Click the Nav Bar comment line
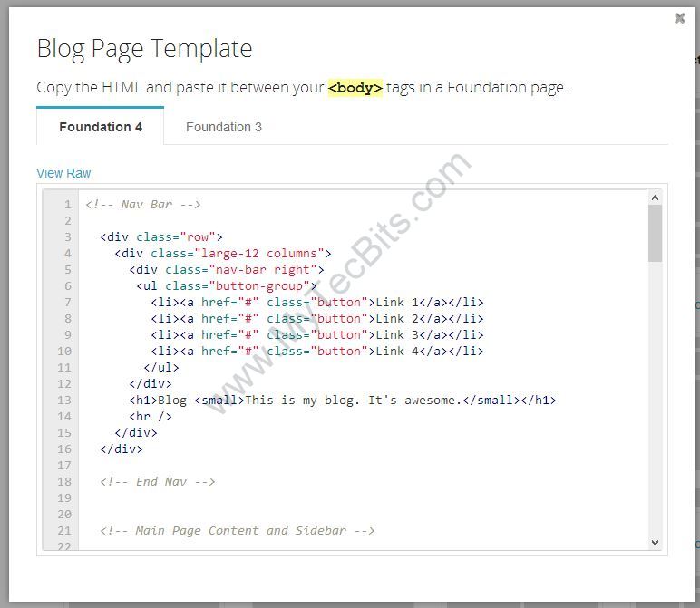 [x=143, y=204]
